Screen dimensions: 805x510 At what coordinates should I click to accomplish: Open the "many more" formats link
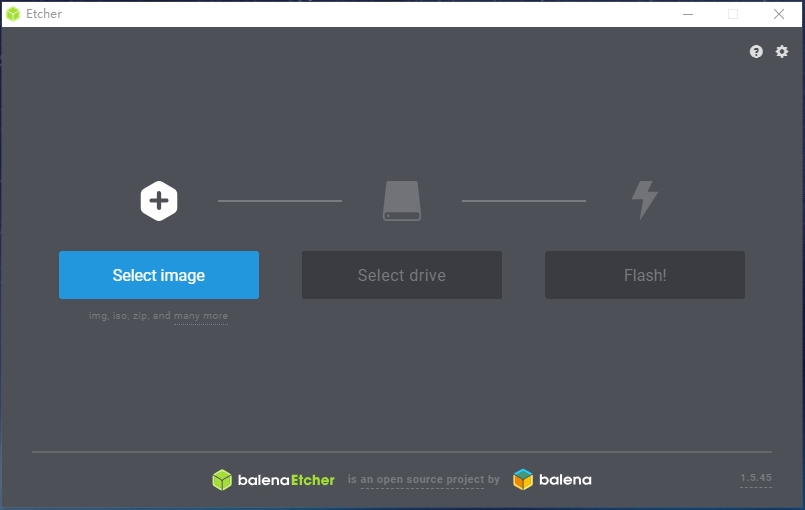(201, 316)
